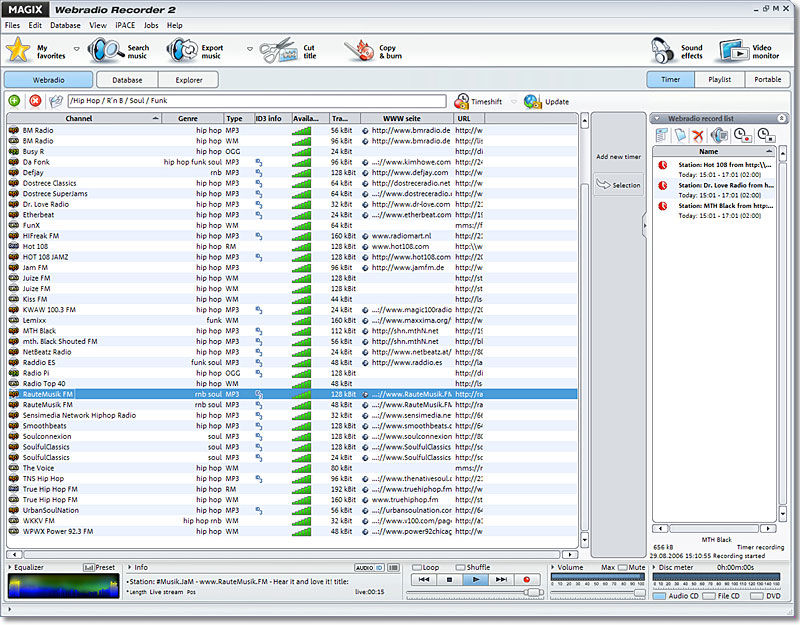Click the speaker icon in record list toolbar
800x625 pixels.
tap(719, 135)
